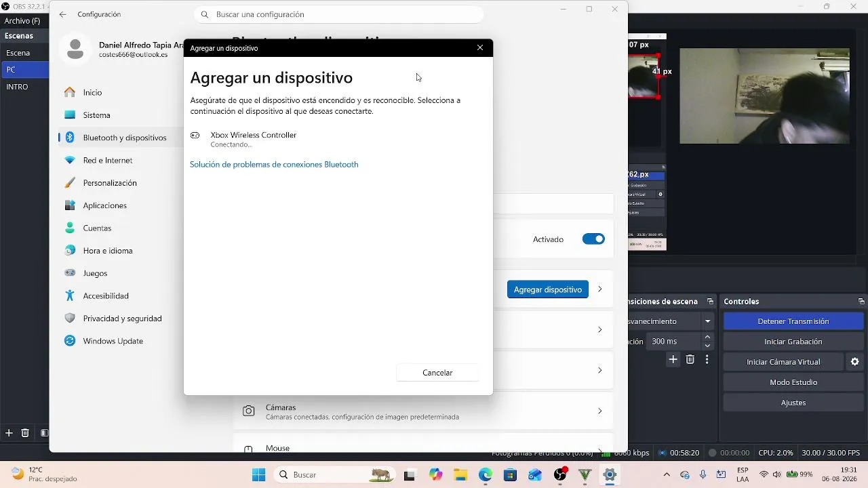The image size is (868, 488).
Task: Open OBS Ajustes from the Controls panel
Action: tap(793, 403)
